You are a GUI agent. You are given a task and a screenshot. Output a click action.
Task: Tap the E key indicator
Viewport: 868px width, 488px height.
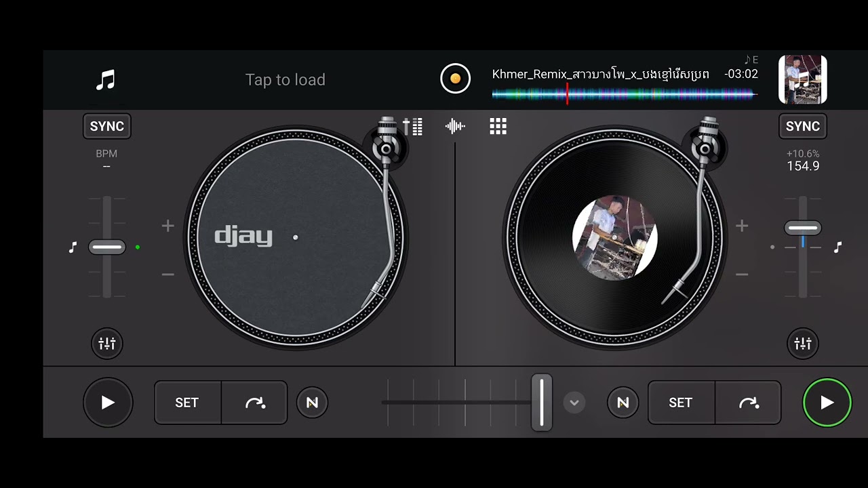(x=751, y=60)
